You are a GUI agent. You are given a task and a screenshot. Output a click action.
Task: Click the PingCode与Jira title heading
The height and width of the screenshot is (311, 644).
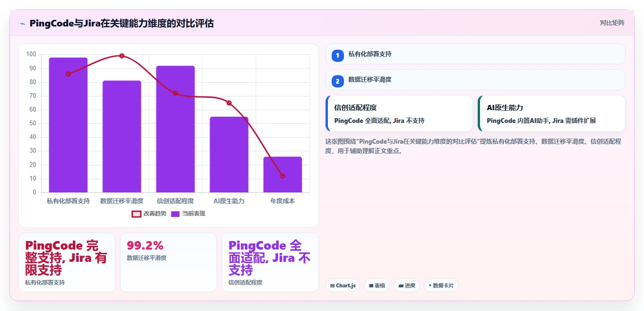(121, 23)
